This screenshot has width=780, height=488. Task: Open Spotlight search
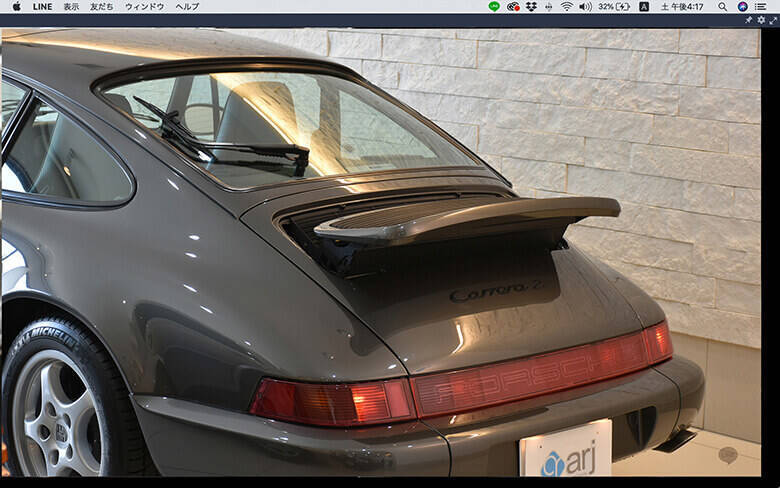(x=723, y=6)
